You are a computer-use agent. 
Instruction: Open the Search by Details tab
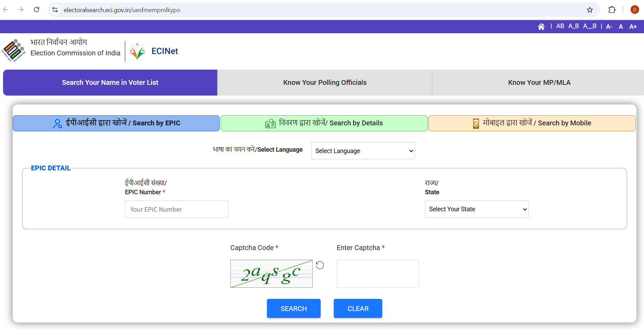pyautogui.click(x=324, y=123)
